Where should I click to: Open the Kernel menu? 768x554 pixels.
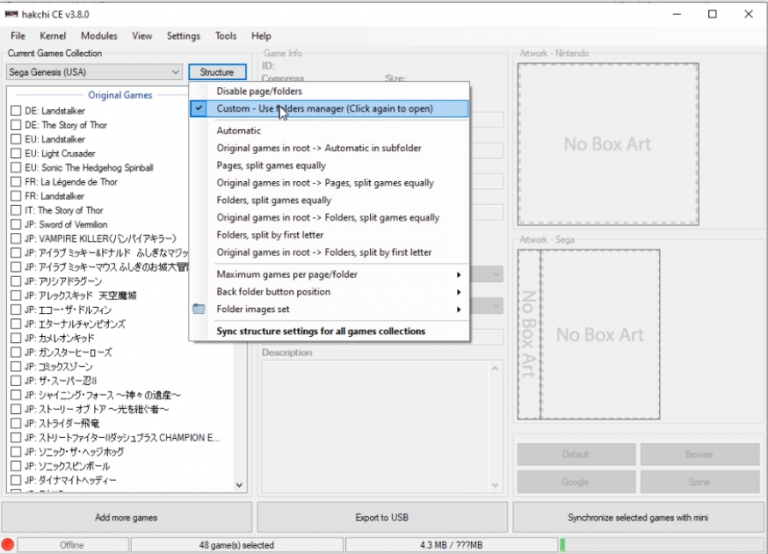[52, 36]
